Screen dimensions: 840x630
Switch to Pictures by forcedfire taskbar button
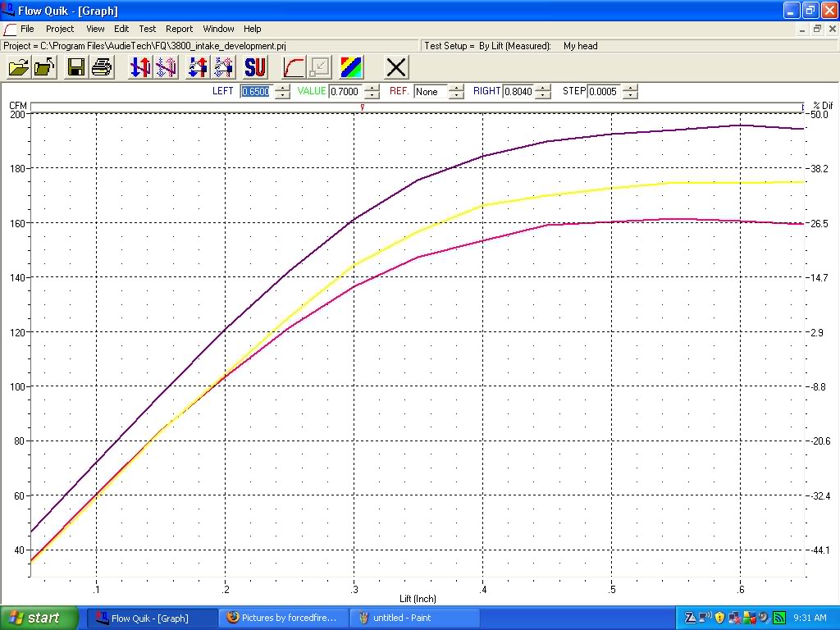(283, 618)
